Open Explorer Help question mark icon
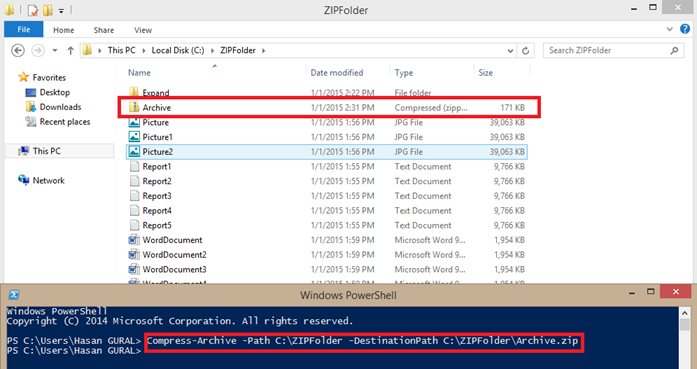 [685, 29]
